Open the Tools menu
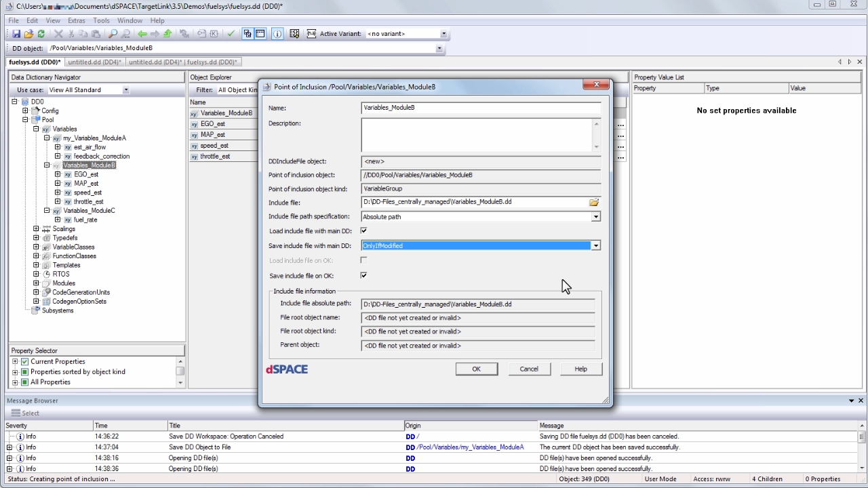This screenshot has height=488, width=868. 101,20
